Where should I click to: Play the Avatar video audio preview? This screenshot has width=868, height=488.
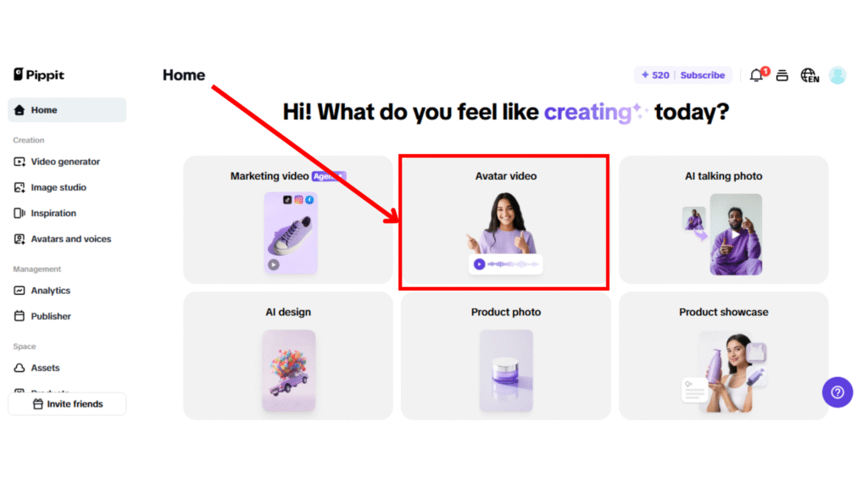pyautogui.click(x=480, y=264)
